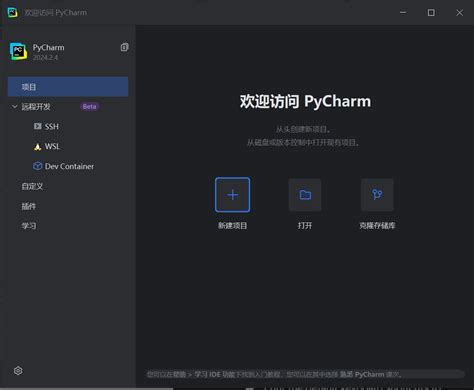Click the copy icon next to PyCharm version

(x=124, y=47)
